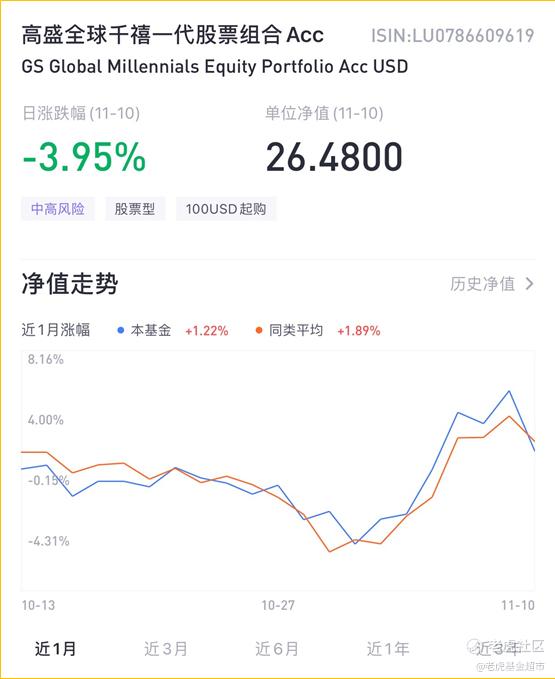Viewport: 555px width, 679px height.
Task: Open the 历史净值 history link
Action: pos(483,284)
